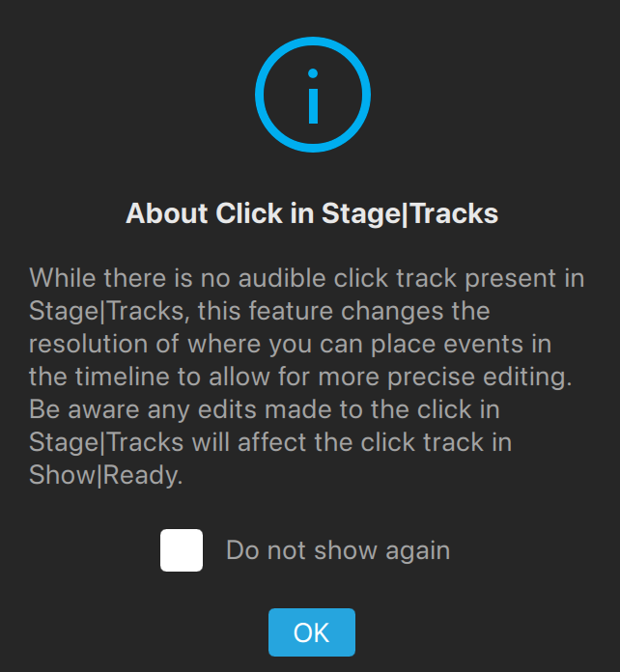The width and height of the screenshot is (620, 672).
Task: Click the line Stage|Tracks will affect the click
Action: 270,442
